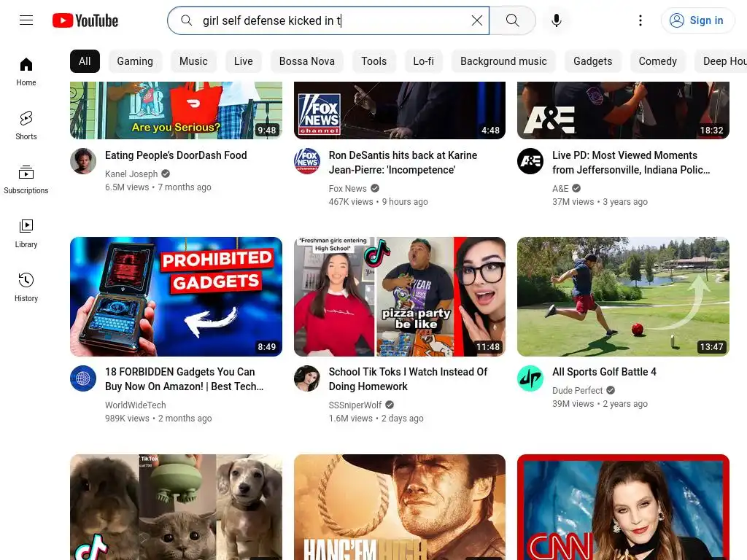This screenshot has height=560, width=747.
Task: Open Subscriptions in the sidebar
Action: [26, 179]
